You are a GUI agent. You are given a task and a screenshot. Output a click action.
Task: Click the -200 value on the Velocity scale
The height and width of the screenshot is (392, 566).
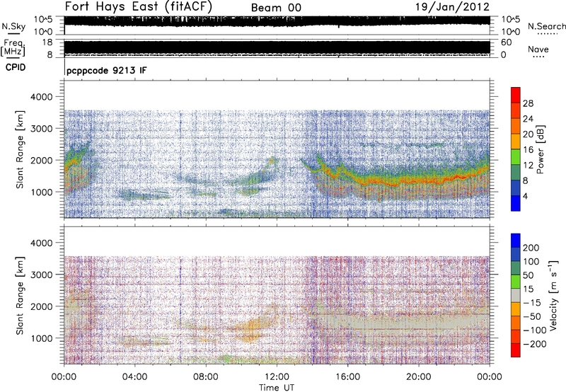point(535,344)
